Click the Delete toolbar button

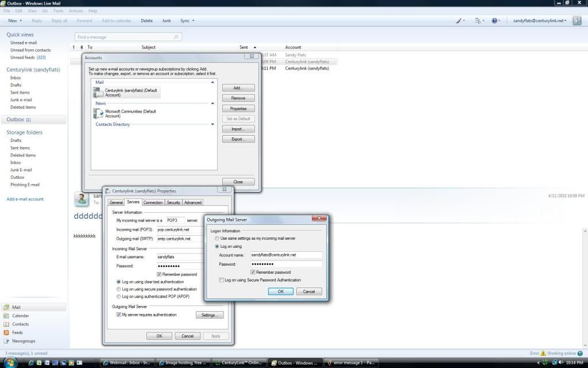click(x=146, y=21)
